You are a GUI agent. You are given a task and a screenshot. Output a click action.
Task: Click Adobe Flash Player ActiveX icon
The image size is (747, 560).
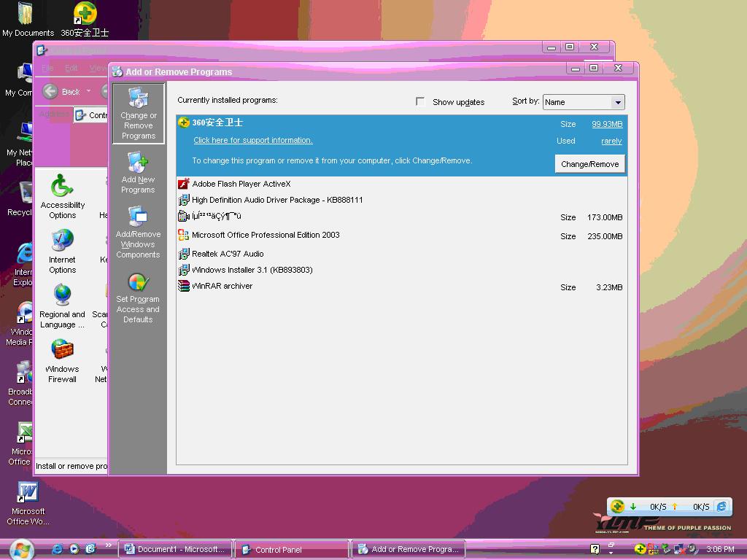coord(183,184)
